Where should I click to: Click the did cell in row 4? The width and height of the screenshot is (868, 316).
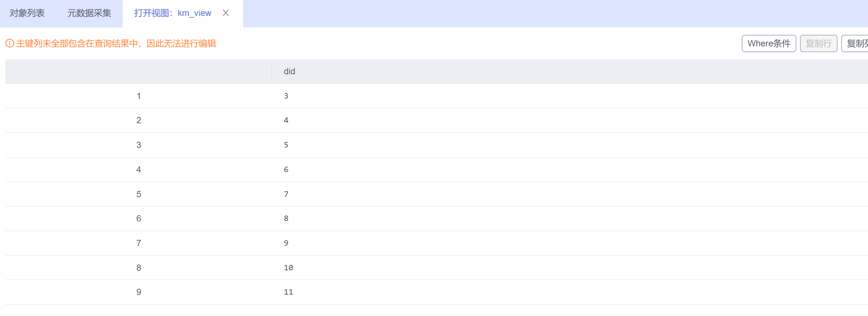point(570,170)
